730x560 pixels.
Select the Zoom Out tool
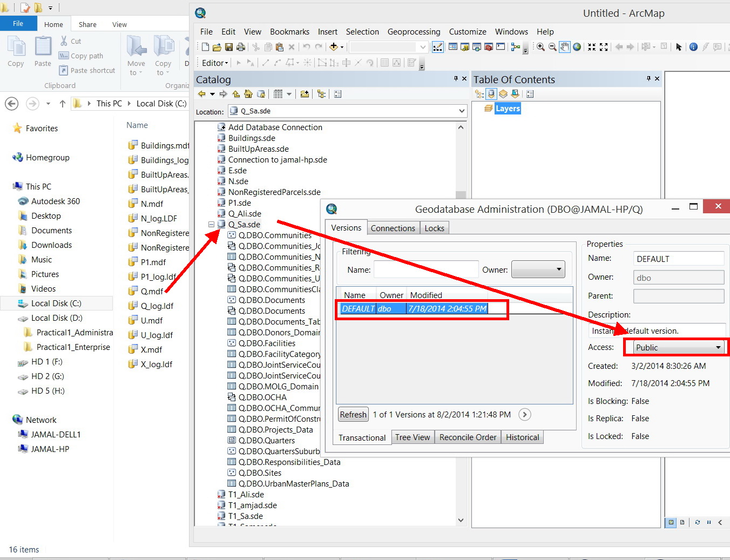coord(552,47)
